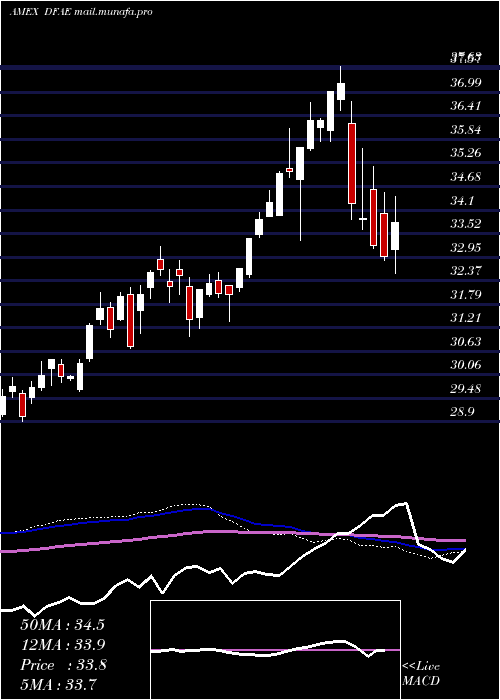Click the '<<Live MACD' label
The height and width of the screenshot is (700, 500).
pyautogui.click(x=421, y=673)
